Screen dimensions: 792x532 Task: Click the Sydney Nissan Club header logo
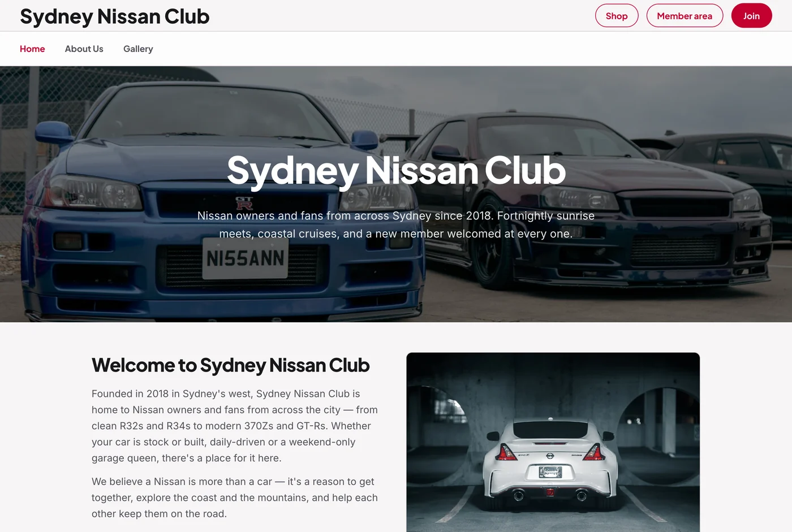[x=115, y=16]
